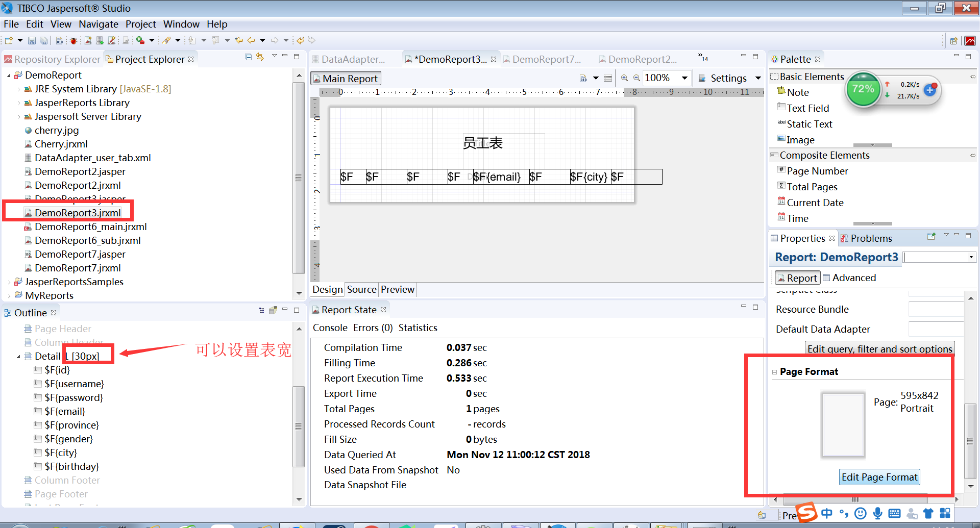Select the Page Number composite element
This screenshot has width=980, height=528.
click(813, 171)
